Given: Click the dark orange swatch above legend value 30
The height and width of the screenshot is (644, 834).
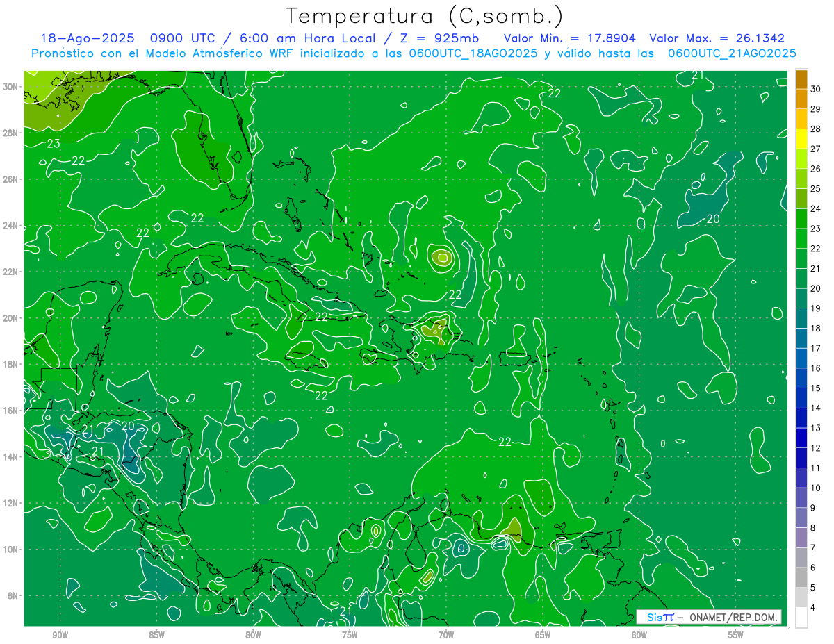Looking at the screenshot, I should point(801,80).
